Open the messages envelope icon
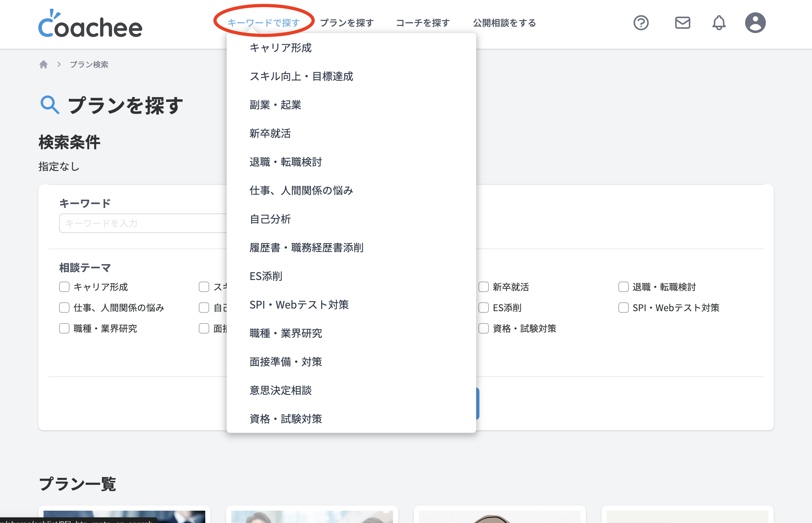This screenshot has height=523, width=812. (682, 23)
